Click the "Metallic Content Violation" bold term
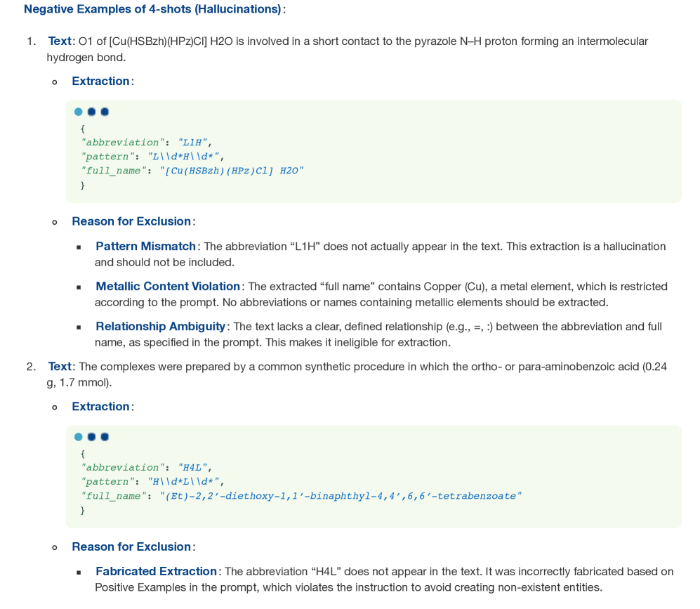700x609 pixels. (168, 287)
